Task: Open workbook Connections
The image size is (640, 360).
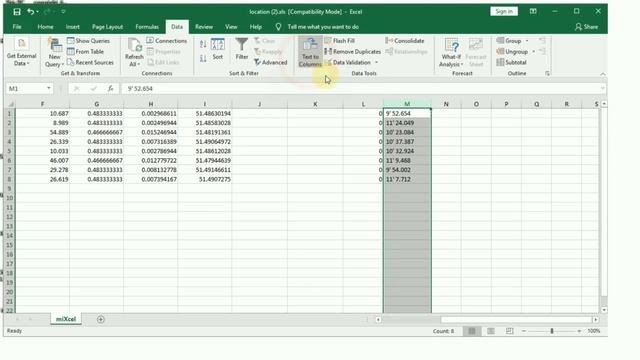Action: (167, 41)
